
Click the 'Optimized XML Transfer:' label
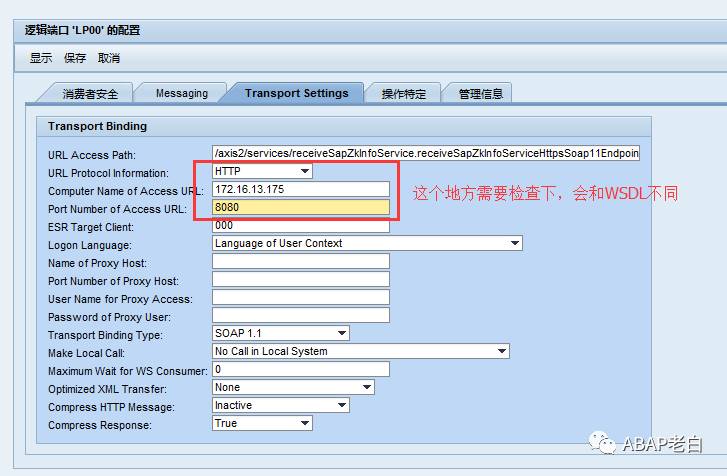(107, 389)
